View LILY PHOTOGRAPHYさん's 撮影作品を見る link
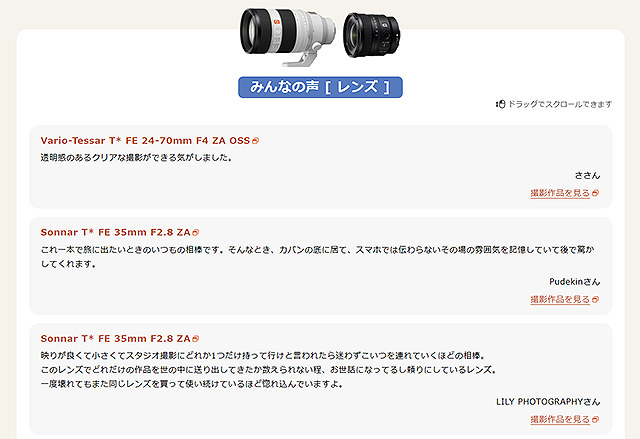640x439 pixels. coord(560,419)
